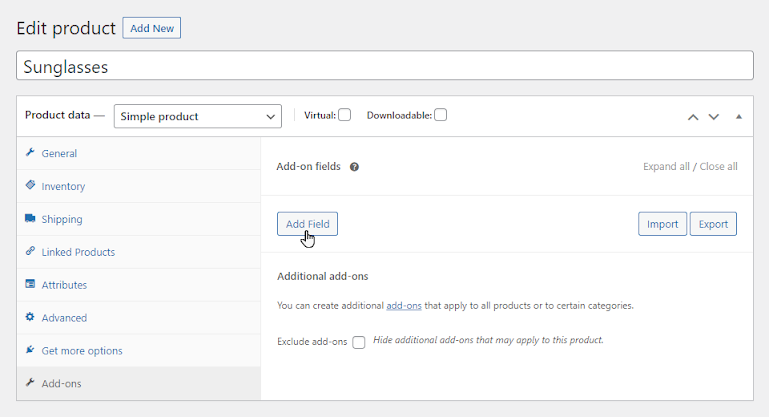Click the Linked Products chain icon

pos(30,251)
